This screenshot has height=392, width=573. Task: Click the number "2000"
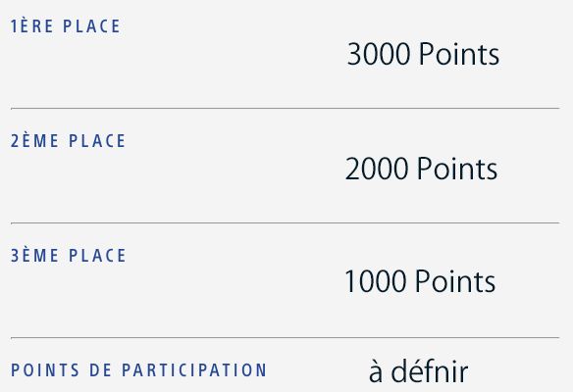tap(377, 169)
